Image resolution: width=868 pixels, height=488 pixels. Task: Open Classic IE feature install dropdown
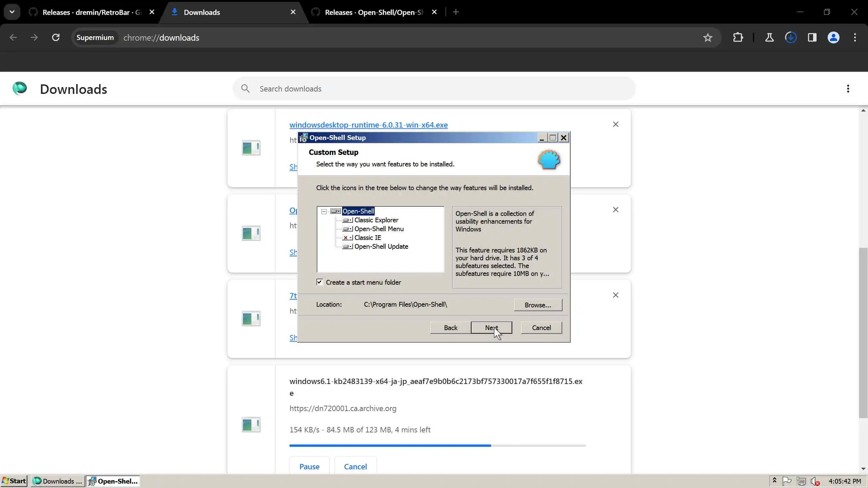(x=348, y=238)
